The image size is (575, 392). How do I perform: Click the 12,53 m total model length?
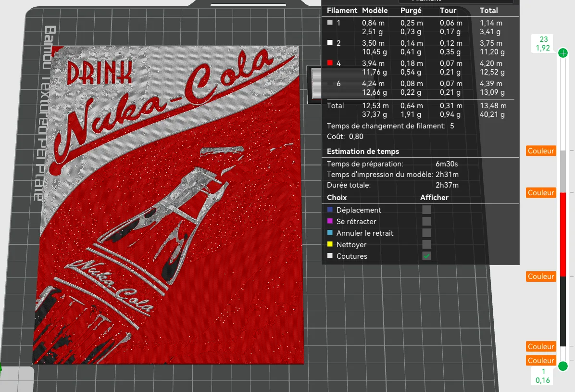[x=375, y=106]
